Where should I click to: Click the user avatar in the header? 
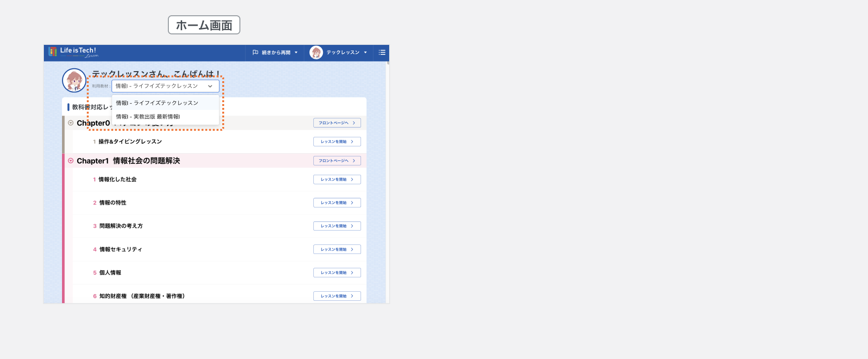pyautogui.click(x=316, y=53)
